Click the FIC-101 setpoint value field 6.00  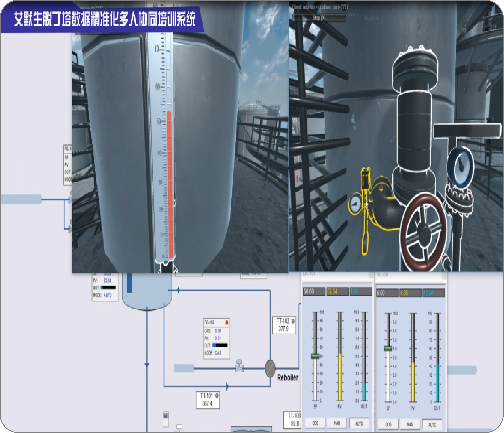click(387, 293)
